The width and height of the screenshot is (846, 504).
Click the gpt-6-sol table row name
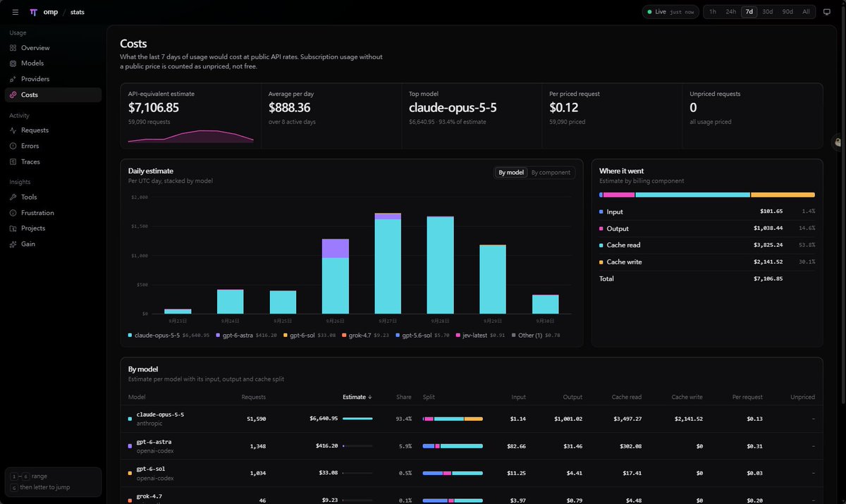(151, 469)
